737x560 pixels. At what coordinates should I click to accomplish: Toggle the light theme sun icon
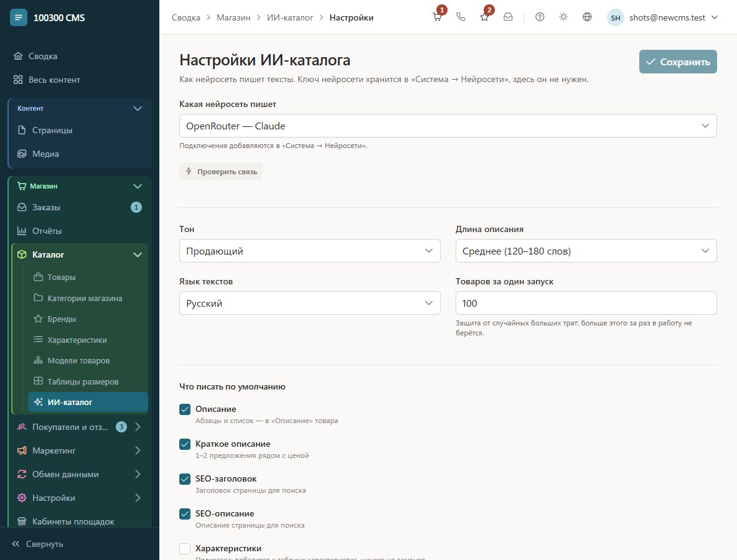pyautogui.click(x=563, y=17)
